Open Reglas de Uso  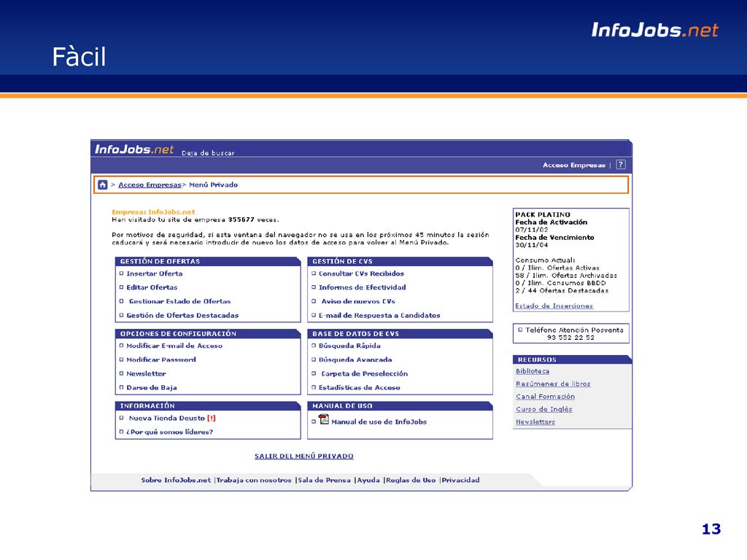pos(411,480)
